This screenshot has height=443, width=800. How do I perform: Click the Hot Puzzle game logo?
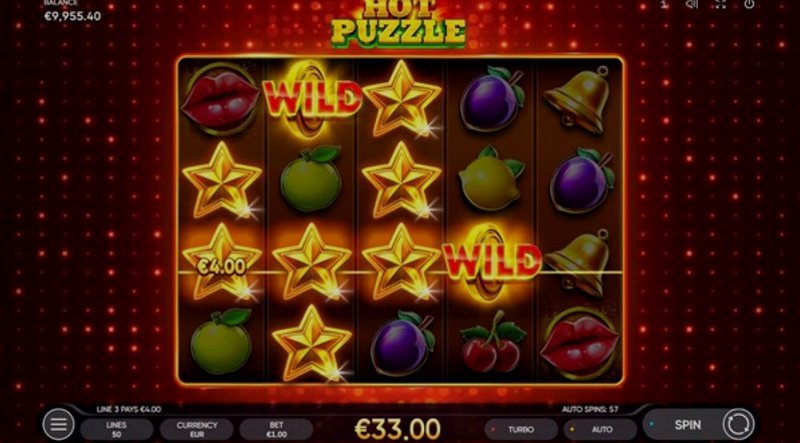pyautogui.click(x=398, y=23)
